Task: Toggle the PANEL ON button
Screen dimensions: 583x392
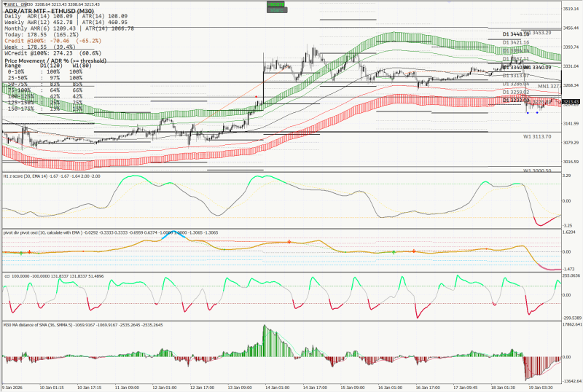Action: (15, 4)
